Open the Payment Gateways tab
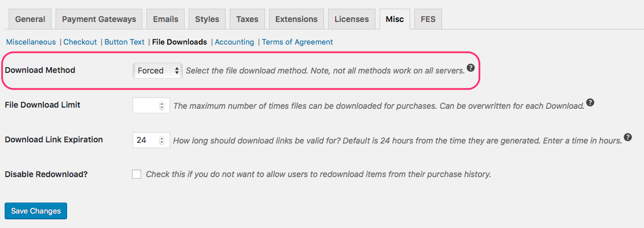The height and width of the screenshot is (228, 644). click(99, 19)
